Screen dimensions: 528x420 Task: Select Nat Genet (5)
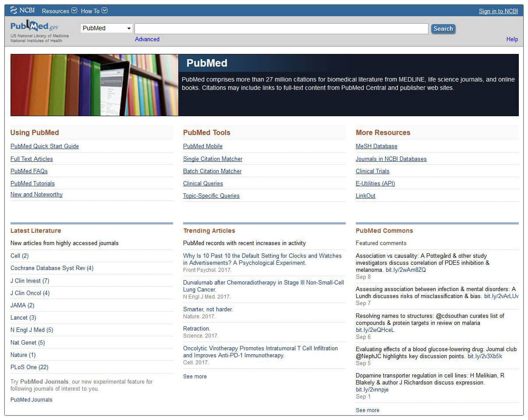click(x=28, y=343)
